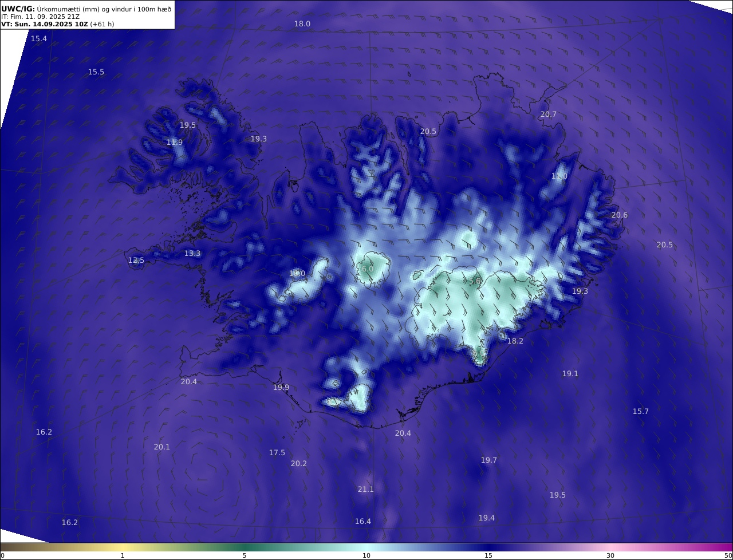Click the 20.7 value label
The width and height of the screenshot is (733, 560).
tap(549, 114)
